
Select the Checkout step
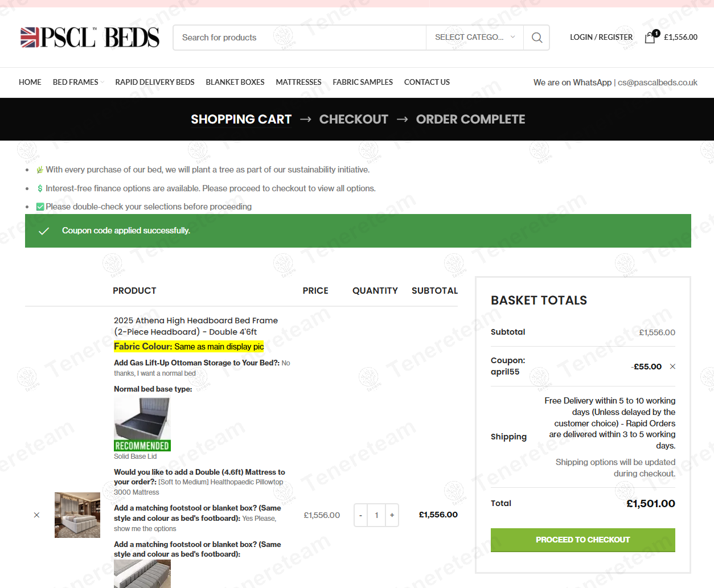[x=354, y=120]
